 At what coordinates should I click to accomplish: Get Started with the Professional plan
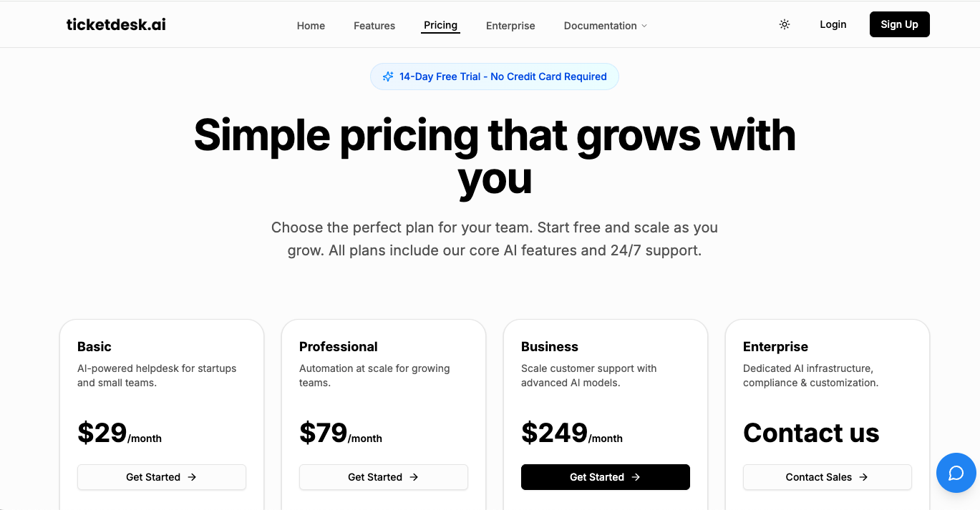click(x=383, y=477)
